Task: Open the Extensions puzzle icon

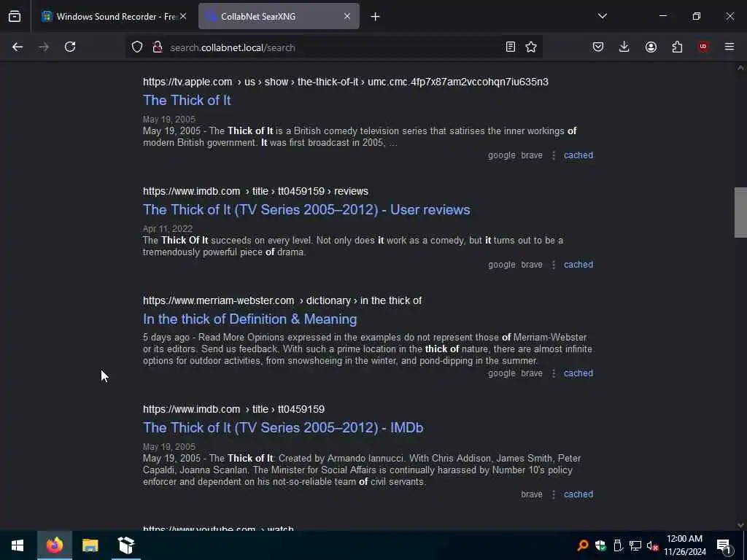Action: point(677,47)
